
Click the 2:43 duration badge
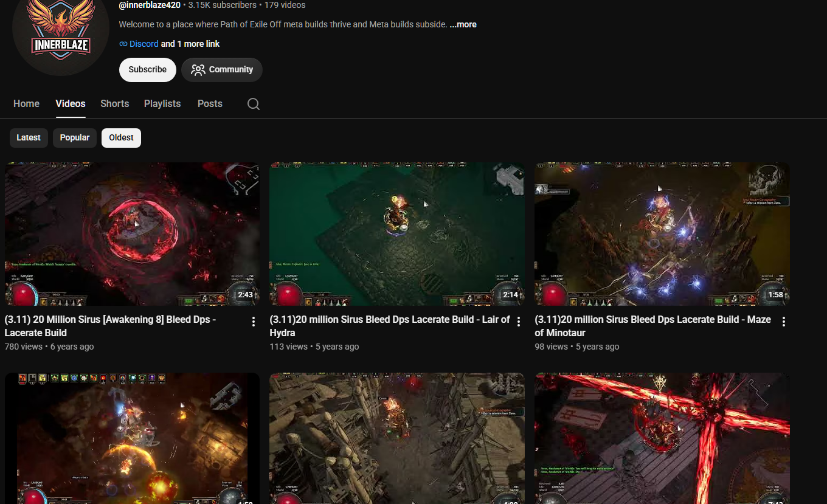pos(245,295)
